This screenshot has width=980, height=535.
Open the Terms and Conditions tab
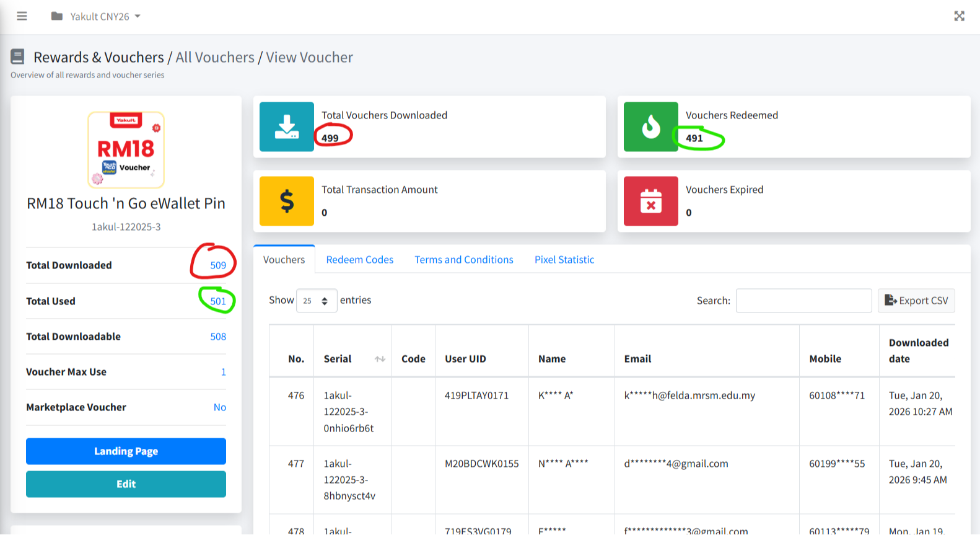point(464,260)
